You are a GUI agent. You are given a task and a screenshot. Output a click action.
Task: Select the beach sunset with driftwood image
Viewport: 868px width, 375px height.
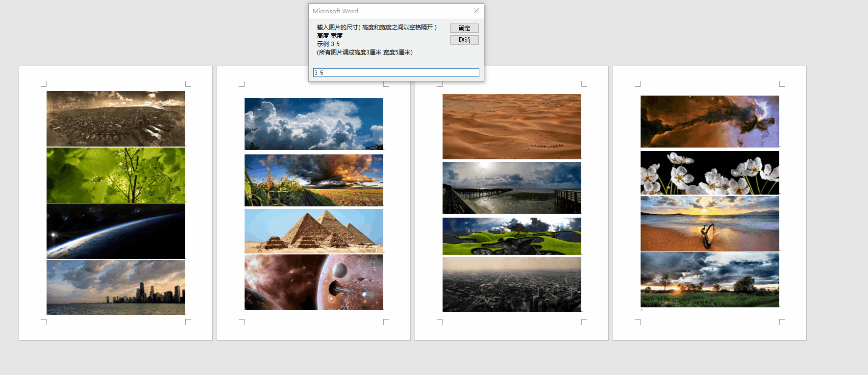point(710,224)
